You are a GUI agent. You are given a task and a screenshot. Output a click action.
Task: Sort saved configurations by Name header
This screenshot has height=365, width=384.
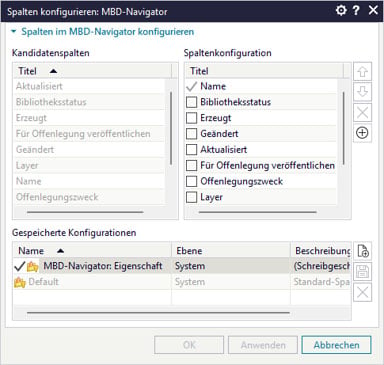click(x=92, y=251)
